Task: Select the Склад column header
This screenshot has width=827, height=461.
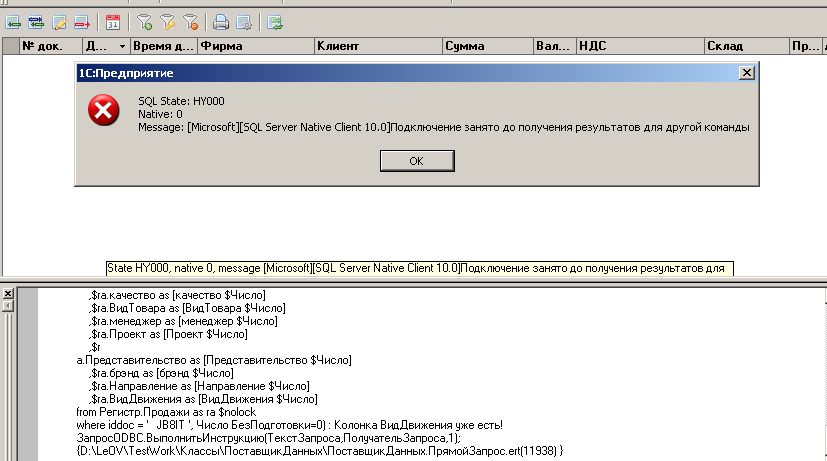Action: [745, 46]
